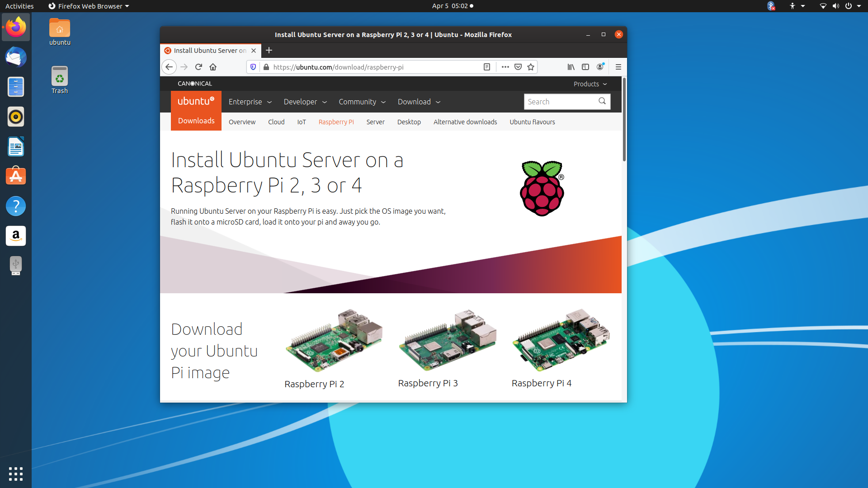Click the Firefox account profile icon

(x=600, y=67)
